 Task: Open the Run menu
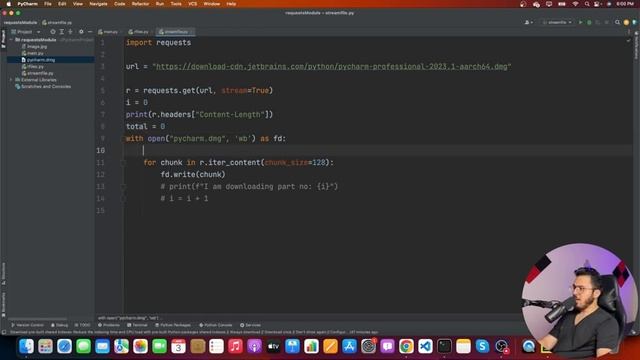click(x=160, y=4)
